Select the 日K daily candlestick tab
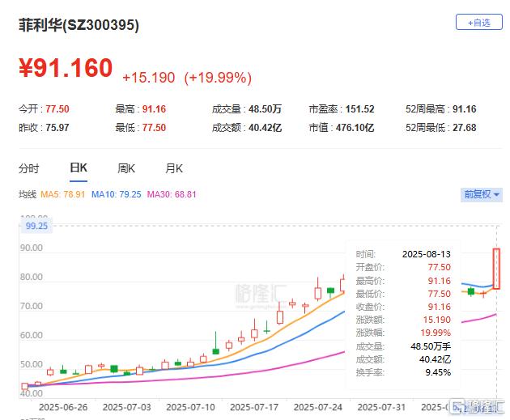Screen dimensions: 510x420 click(x=79, y=168)
